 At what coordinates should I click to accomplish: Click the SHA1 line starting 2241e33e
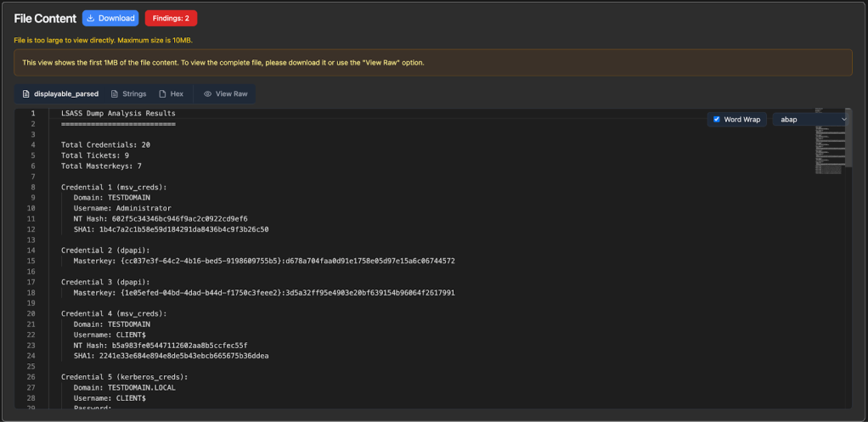click(171, 356)
